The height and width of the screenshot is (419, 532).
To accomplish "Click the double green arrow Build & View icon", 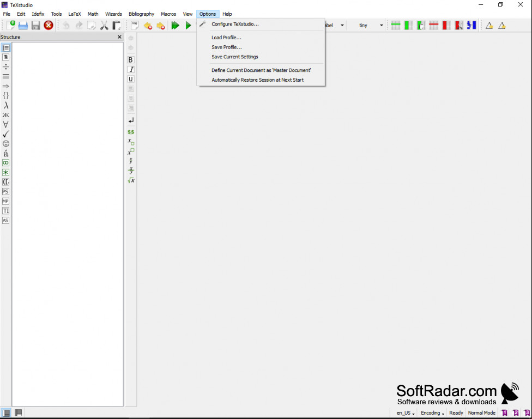I will click(175, 25).
